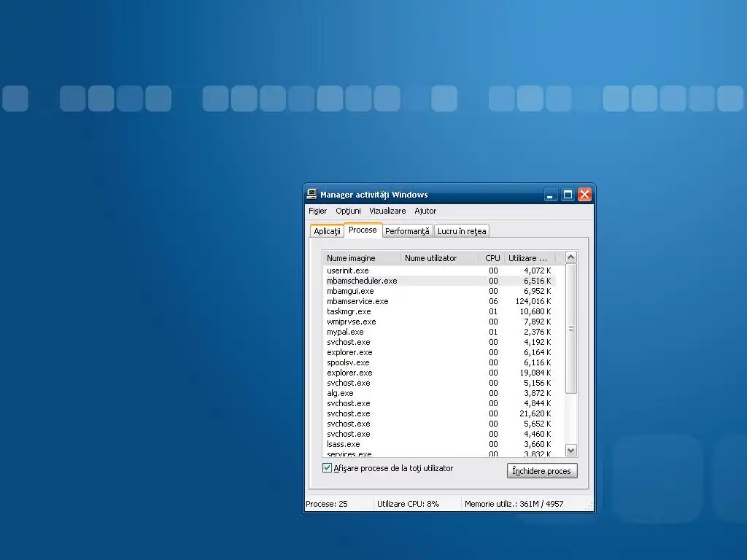
Task: Toggle Afișare procese de la toți utilizatorii checkbox
Action: (327, 467)
